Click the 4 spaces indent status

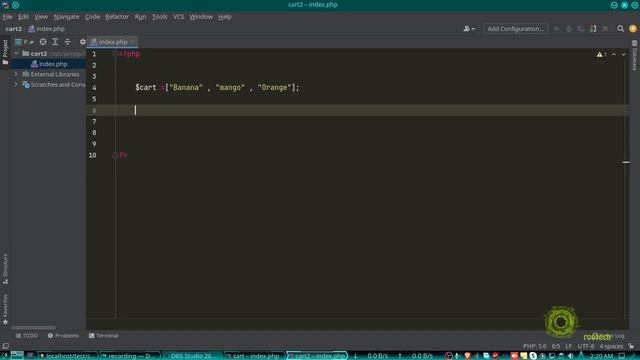pos(611,346)
